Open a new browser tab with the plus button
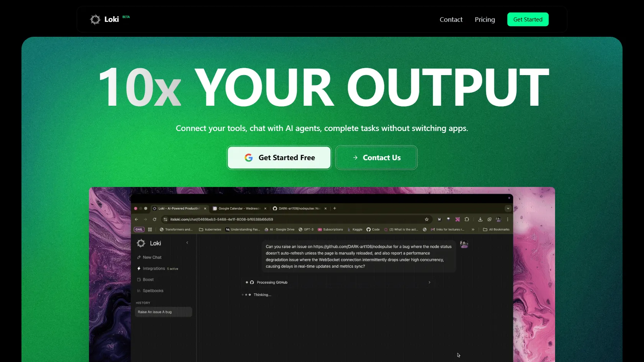Viewport: 644px width, 362px height. [x=335, y=208]
